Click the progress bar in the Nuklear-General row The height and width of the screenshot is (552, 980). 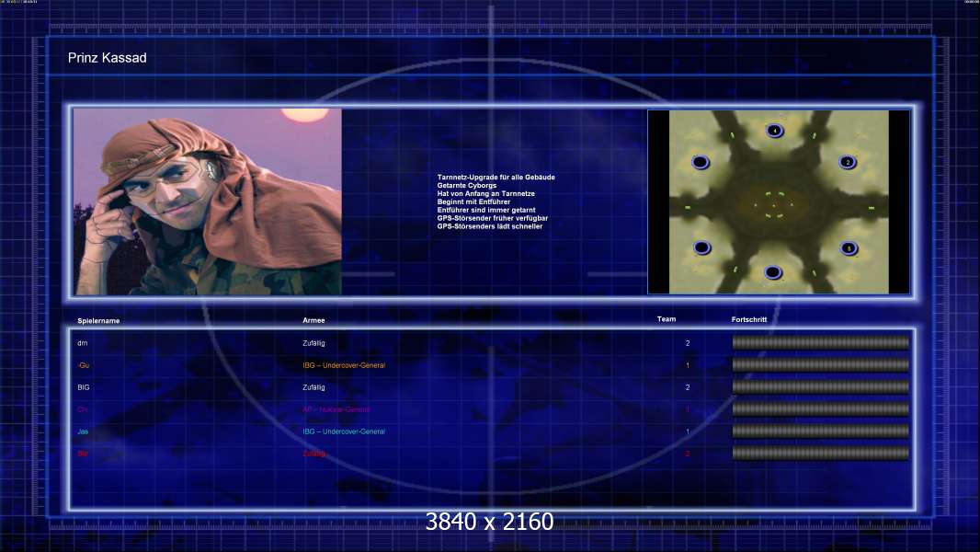coord(821,408)
